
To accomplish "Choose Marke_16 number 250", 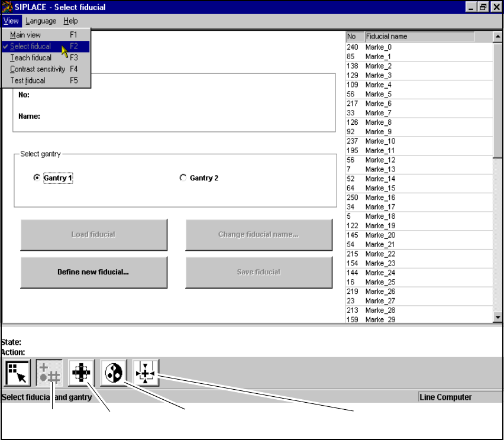I will point(419,198).
